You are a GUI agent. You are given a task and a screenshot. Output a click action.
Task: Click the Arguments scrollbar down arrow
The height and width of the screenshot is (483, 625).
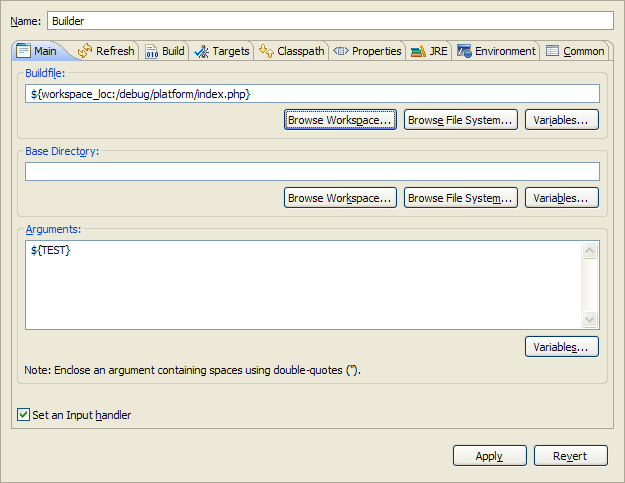pyautogui.click(x=590, y=320)
